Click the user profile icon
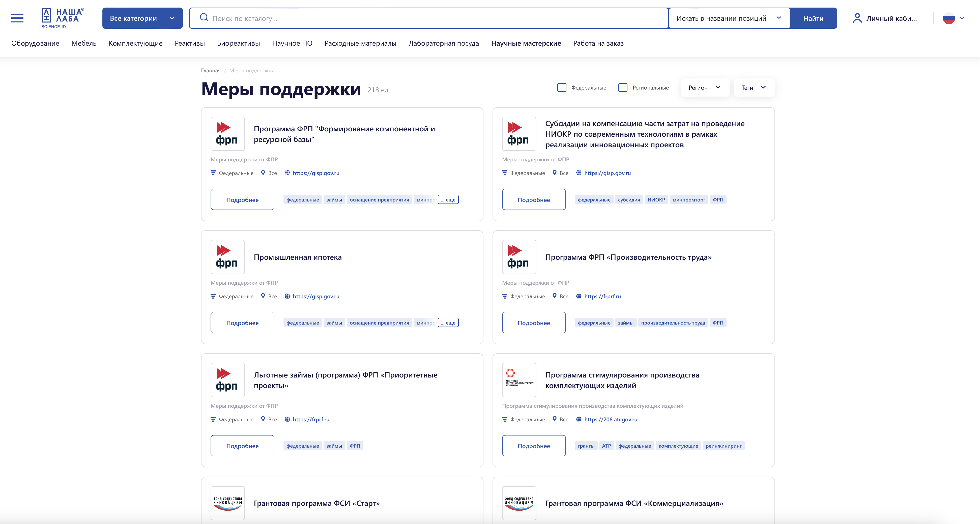The image size is (980, 524). (x=857, y=18)
